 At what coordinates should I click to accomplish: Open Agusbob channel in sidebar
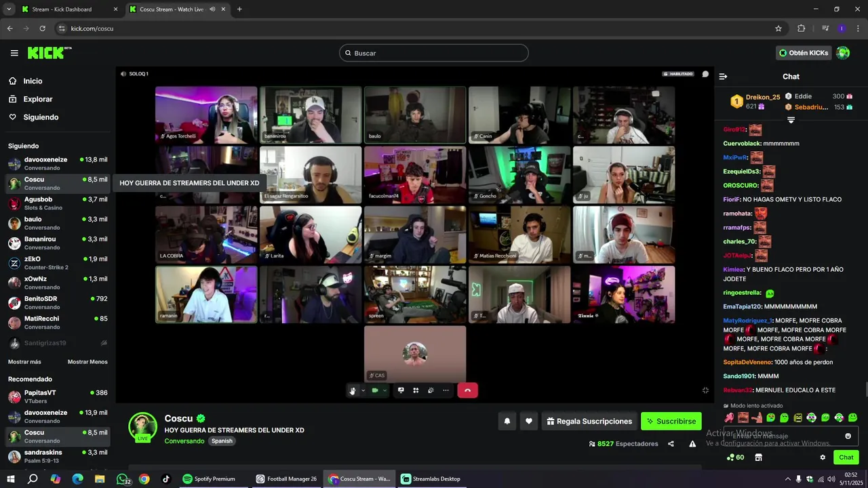[x=58, y=203]
